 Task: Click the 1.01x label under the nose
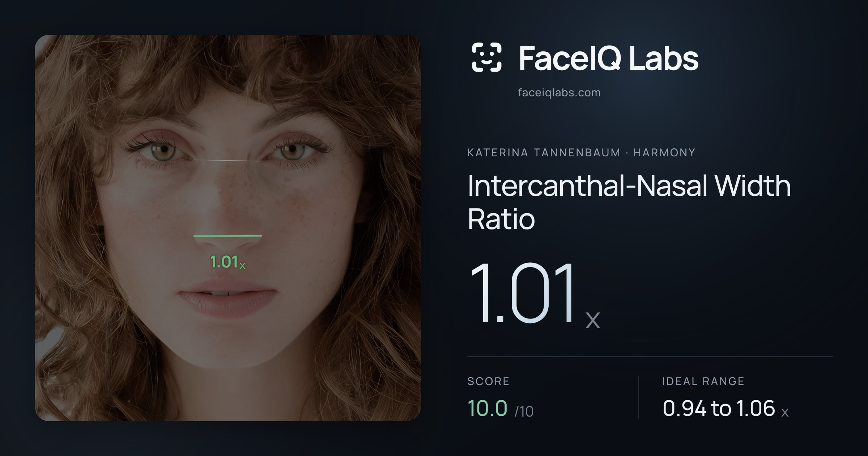pyautogui.click(x=228, y=262)
